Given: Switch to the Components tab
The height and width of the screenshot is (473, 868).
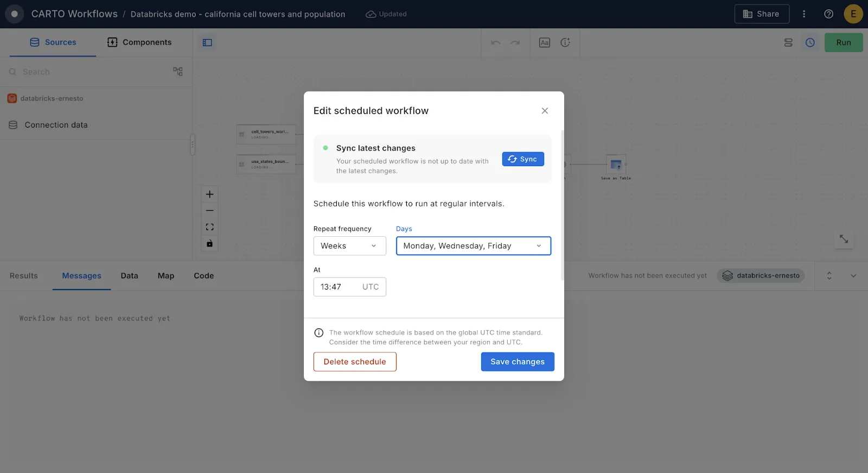Looking at the screenshot, I should [x=139, y=42].
